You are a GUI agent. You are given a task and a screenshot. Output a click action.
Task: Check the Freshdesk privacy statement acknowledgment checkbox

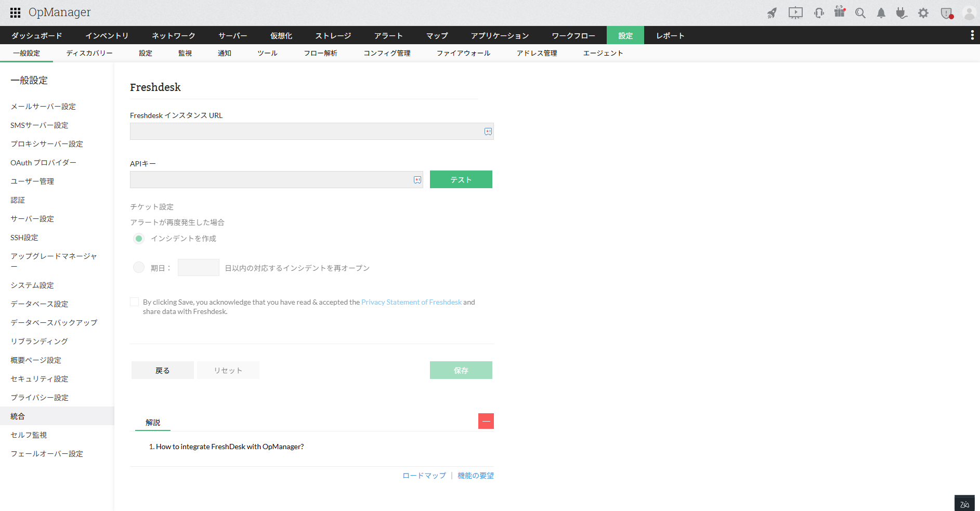coord(134,302)
